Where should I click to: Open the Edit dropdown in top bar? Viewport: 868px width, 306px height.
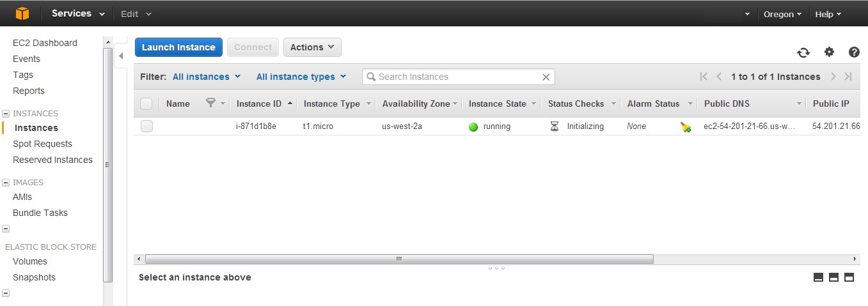[x=136, y=14]
